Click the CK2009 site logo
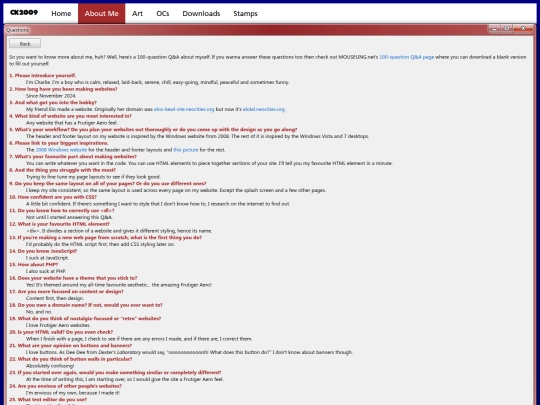 tap(24, 13)
